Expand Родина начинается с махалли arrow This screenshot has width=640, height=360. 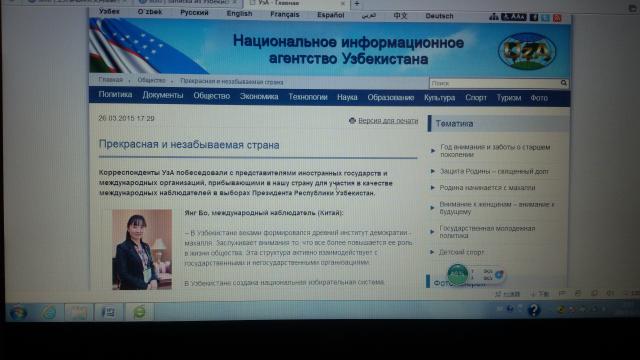[x=433, y=188]
